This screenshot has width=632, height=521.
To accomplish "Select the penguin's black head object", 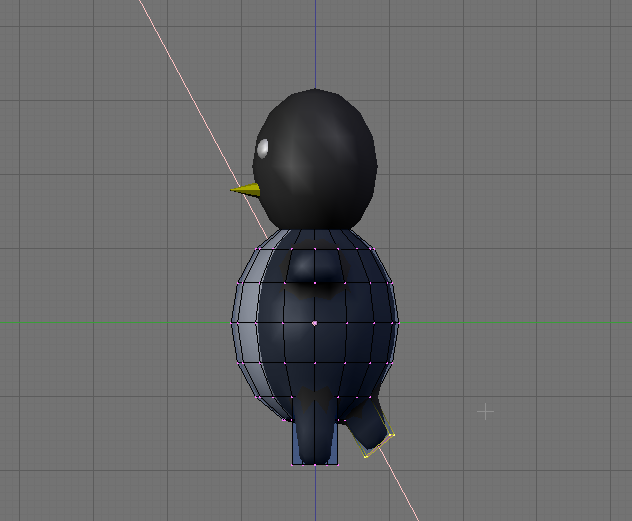I will coord(315,160).
